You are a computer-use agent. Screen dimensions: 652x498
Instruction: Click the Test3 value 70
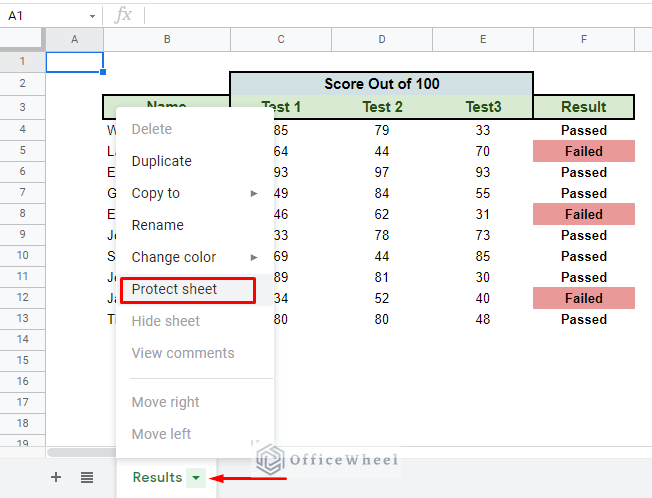(x=483, y=151)
